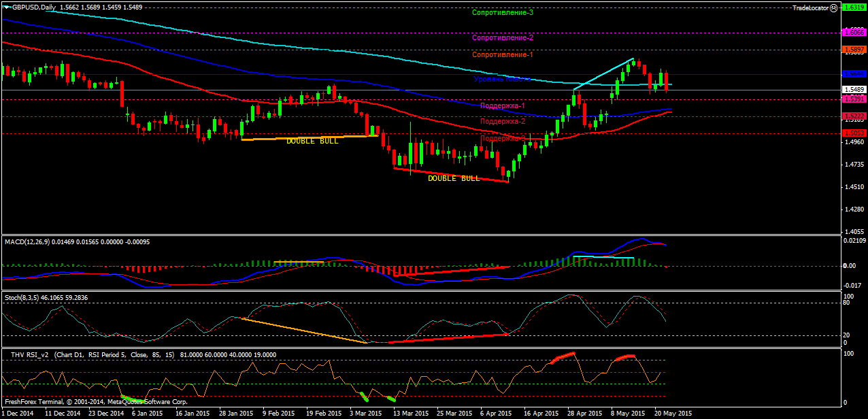Click the 1.4510 price scale value
Screen dimensions: 868x419
click(853, 187)
